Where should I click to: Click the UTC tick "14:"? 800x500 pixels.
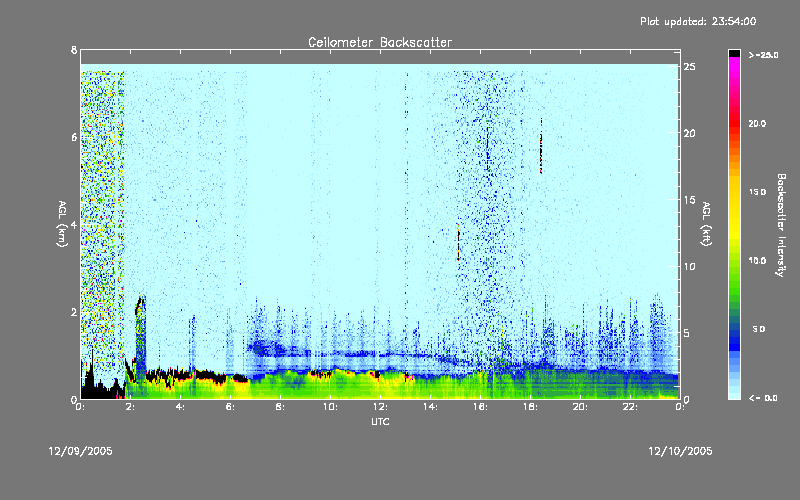[430, 407]
